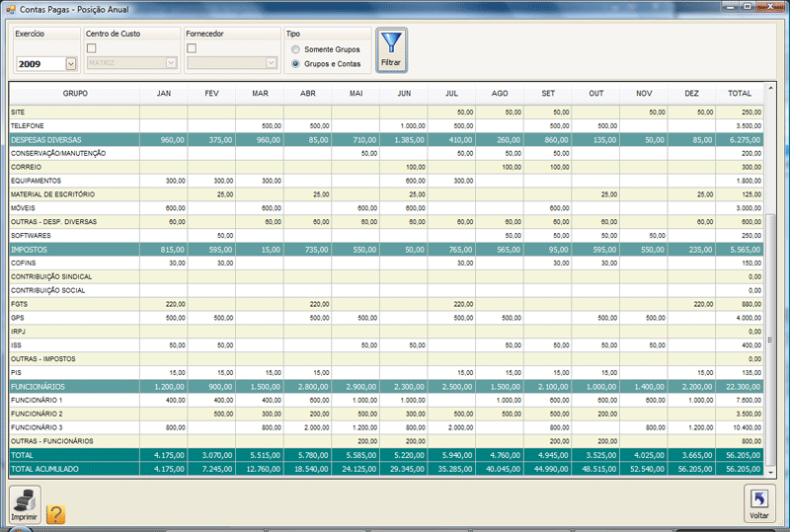
Task: Click the 6.275,00 DESPESAS DIVERSAS total cell
Action: tap(740, 139)
